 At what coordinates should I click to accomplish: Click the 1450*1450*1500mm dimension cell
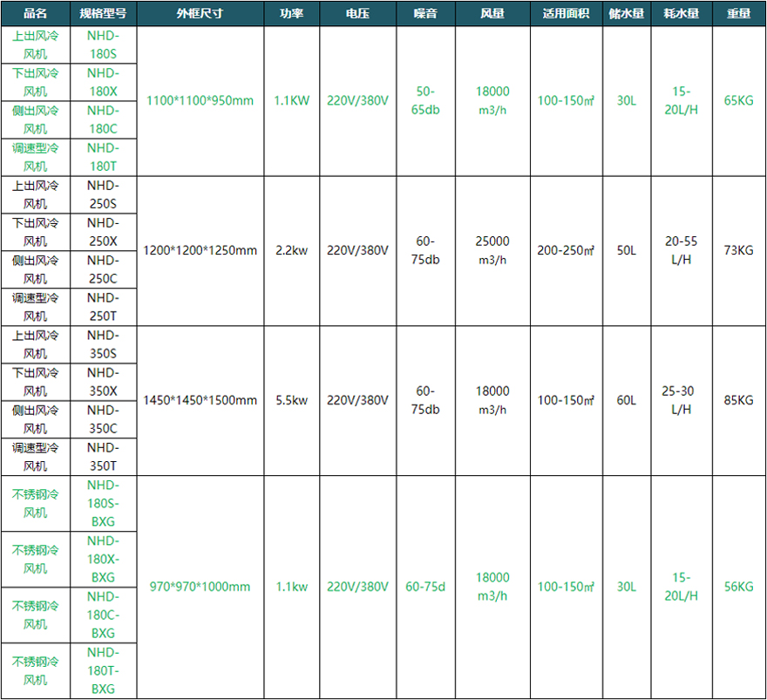200,400
